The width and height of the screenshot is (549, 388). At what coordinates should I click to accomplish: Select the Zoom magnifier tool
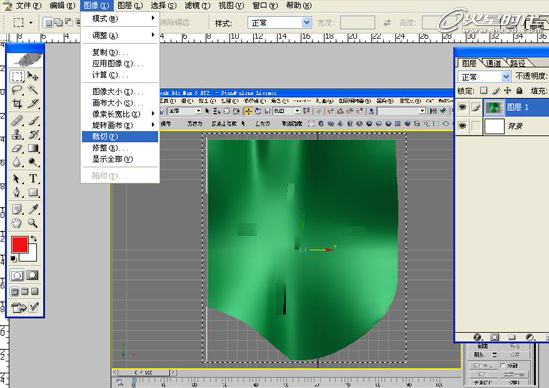[33, 223]
